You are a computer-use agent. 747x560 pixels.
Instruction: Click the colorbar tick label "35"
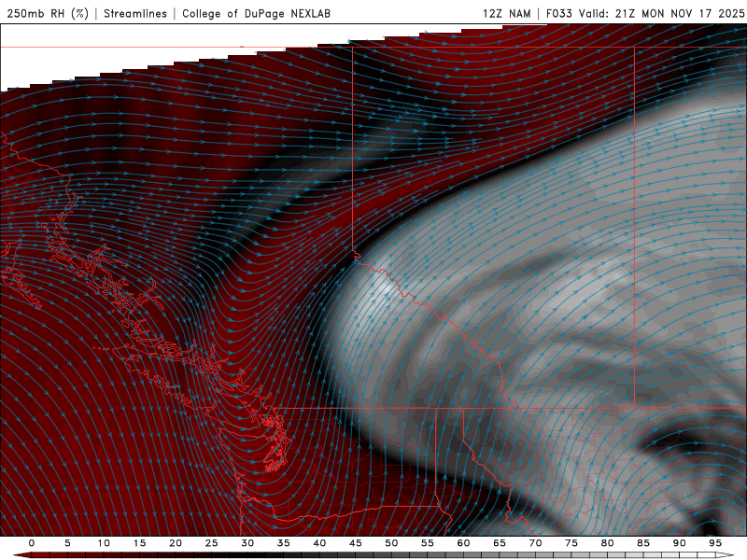click(284, 543)
